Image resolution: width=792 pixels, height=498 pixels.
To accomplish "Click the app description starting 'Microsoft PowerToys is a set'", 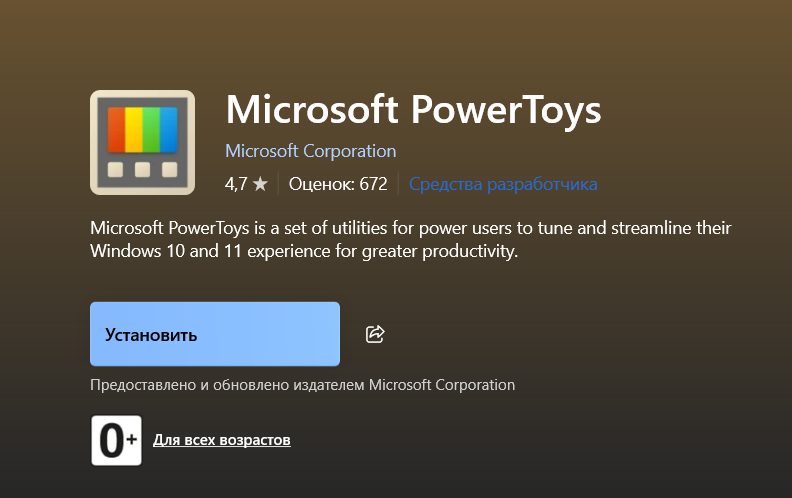I will [x=411, y=239].
